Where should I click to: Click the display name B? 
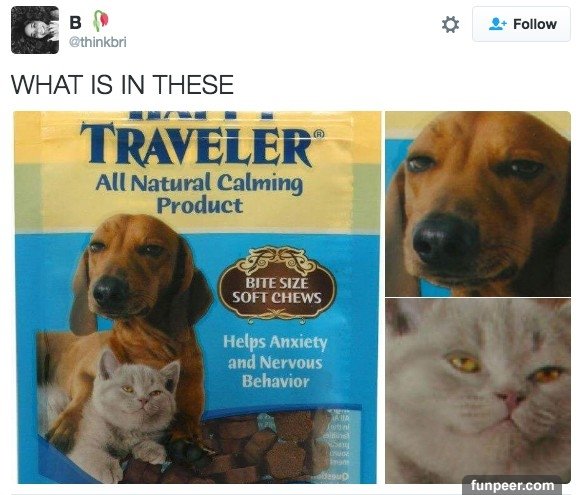75,22
